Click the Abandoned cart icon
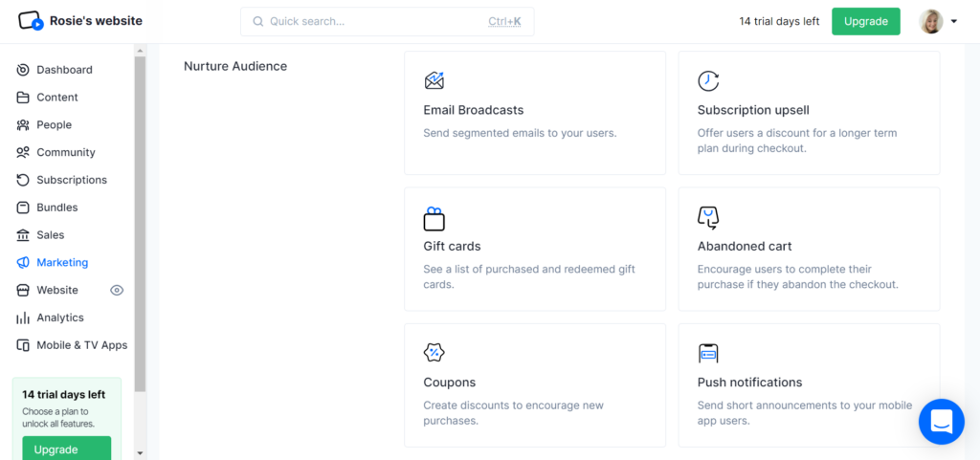 (708, 218)
